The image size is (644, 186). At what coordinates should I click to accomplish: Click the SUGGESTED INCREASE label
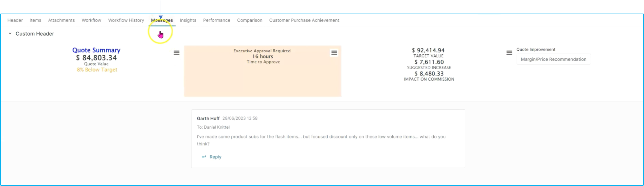429,68
